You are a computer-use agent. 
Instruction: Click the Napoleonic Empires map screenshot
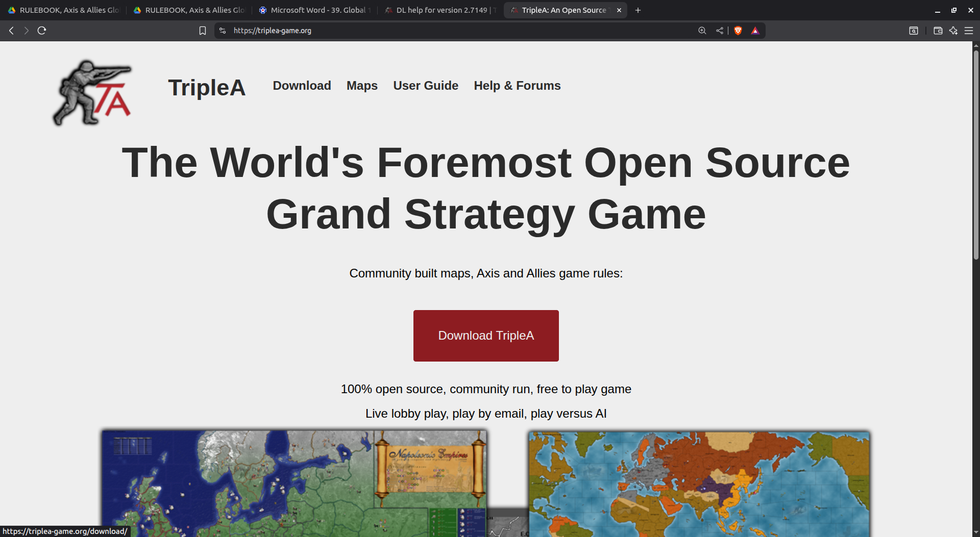[294, 483]
